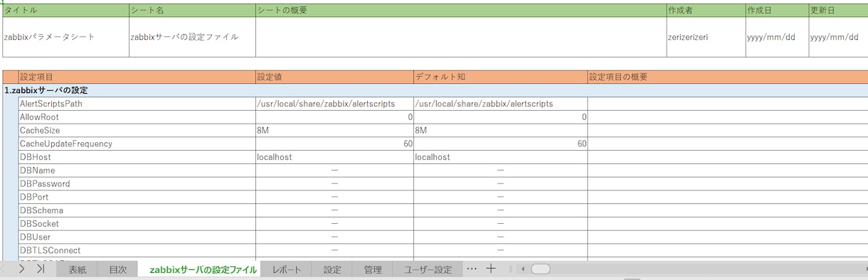
Task: Click the zabbixパラメータシート title cell
Action: pos(65,37)
